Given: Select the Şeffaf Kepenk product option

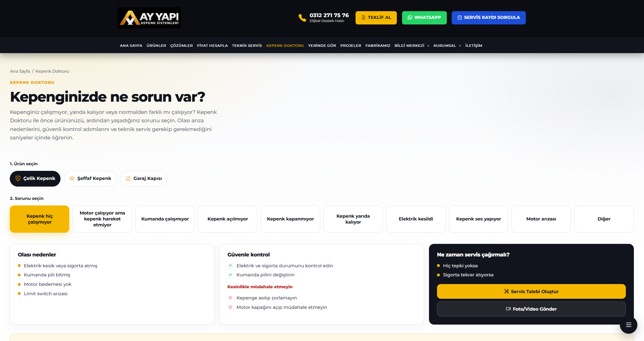Looking at the screenshot, I should [x=90, y=179].
